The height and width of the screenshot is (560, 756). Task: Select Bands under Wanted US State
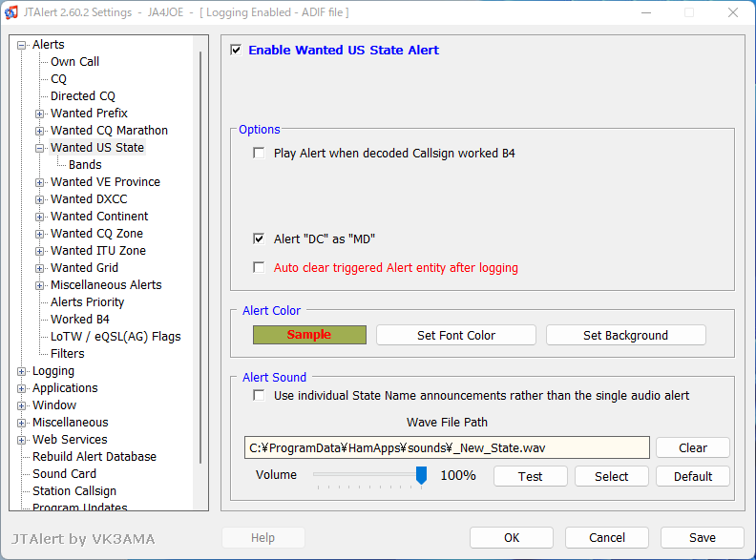(85, 165)
